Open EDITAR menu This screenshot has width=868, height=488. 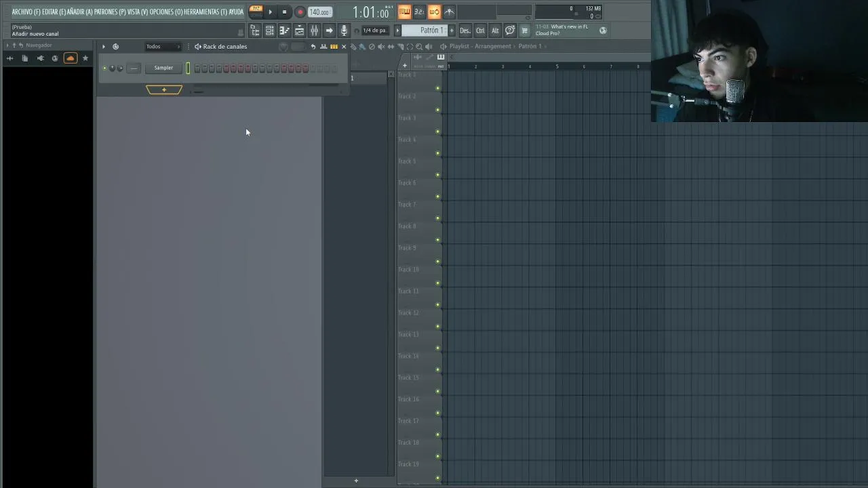[54, 12]
